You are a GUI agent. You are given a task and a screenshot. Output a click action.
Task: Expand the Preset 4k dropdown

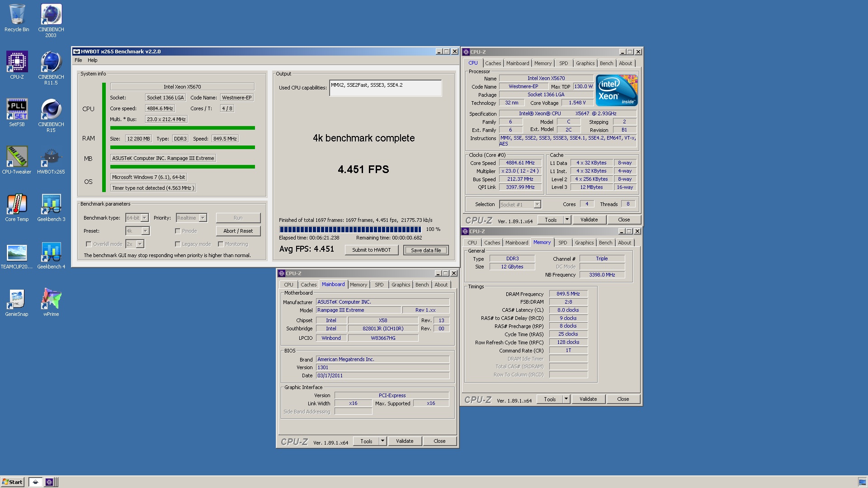(x=146, y=231)
